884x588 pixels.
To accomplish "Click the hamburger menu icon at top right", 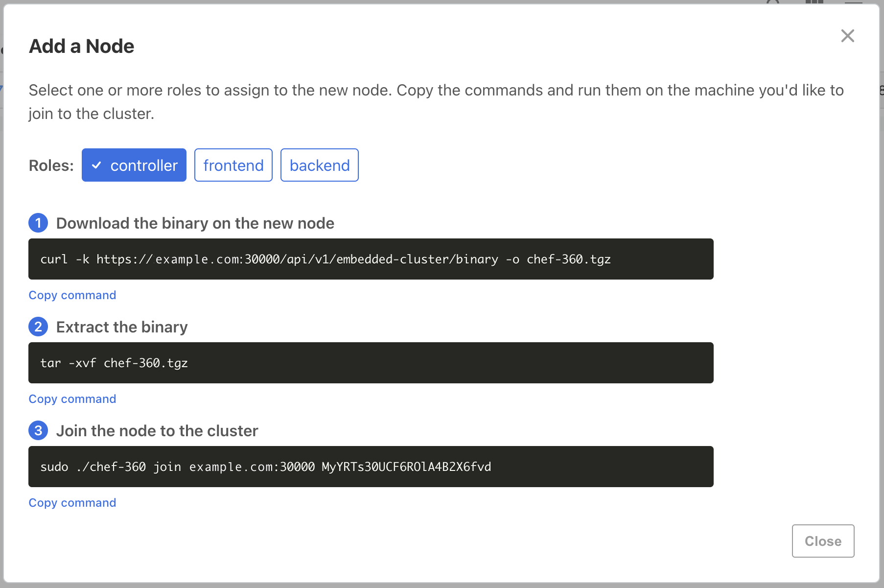I will click(854, 3).
